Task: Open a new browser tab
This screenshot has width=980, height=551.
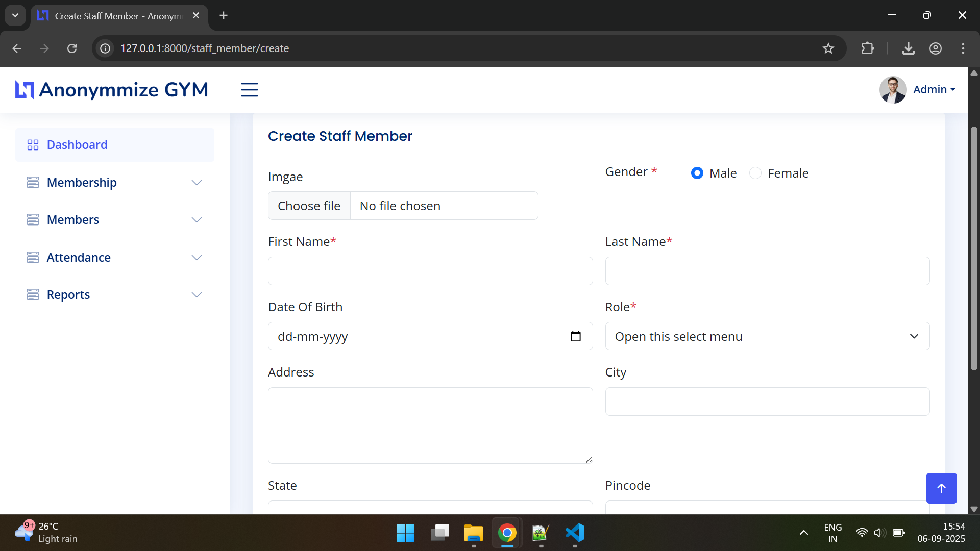Action: pyautogui.click(x=224, y=16)
